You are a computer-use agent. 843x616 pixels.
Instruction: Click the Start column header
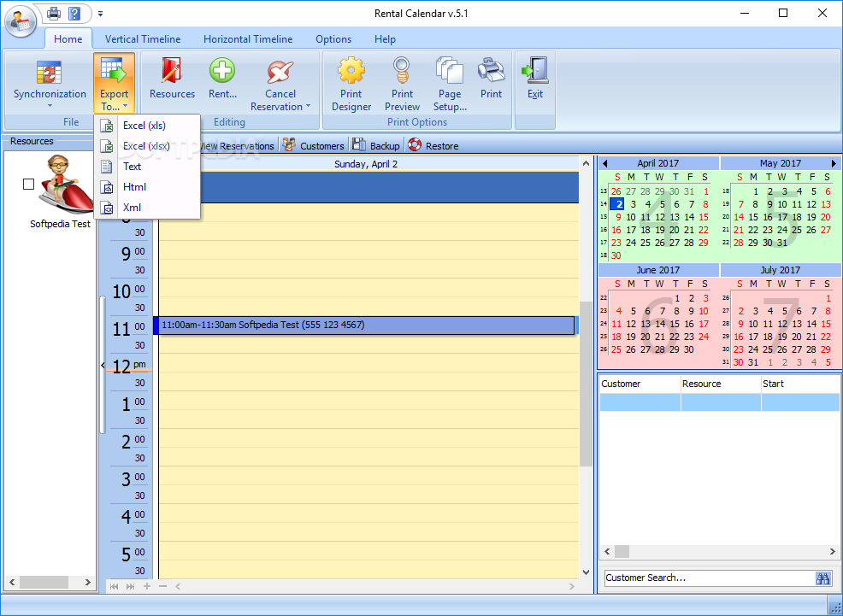pyautogui.click(x=800, y=384)
